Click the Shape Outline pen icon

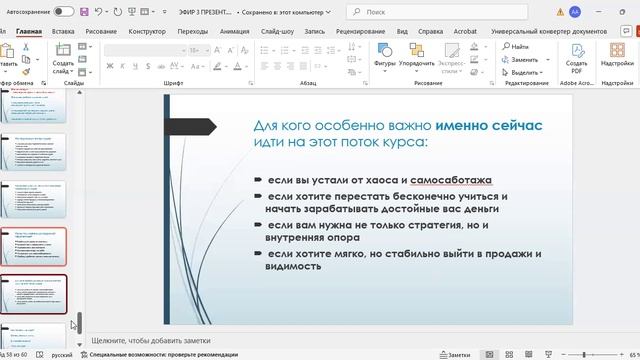pyautogui.click(x=474, y=60)
